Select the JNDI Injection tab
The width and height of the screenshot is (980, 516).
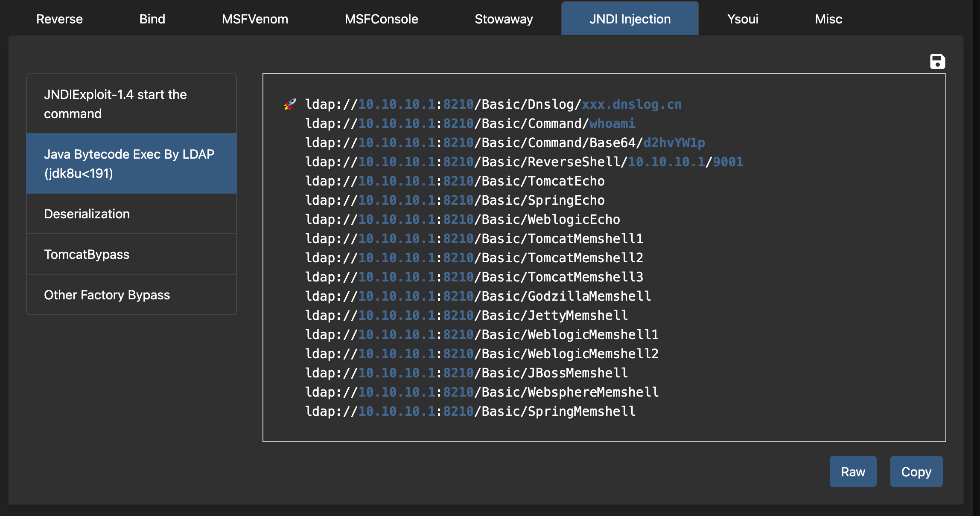[630, 19]
